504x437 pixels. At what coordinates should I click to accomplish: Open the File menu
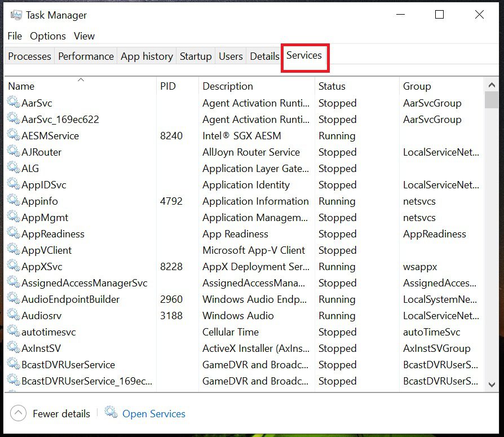tap(15, 36)
